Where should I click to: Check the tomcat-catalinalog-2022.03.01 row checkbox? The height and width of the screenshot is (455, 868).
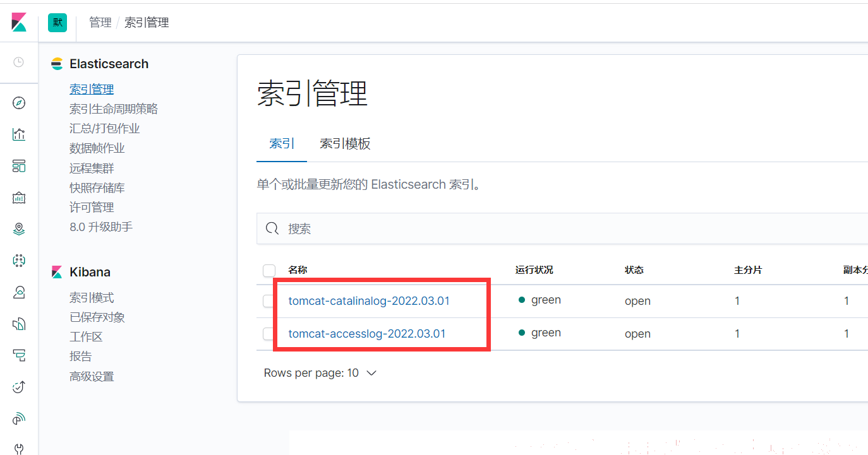pos(269,301)
